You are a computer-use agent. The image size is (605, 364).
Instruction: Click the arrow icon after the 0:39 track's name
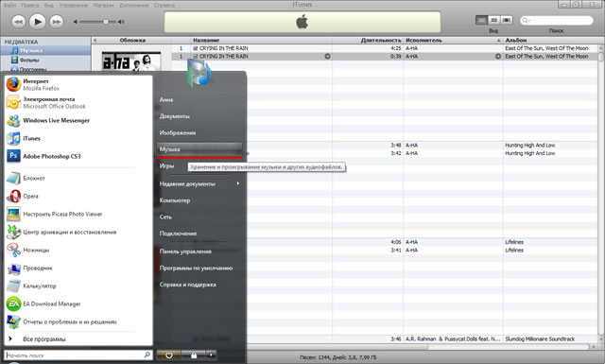pos(327,57)
